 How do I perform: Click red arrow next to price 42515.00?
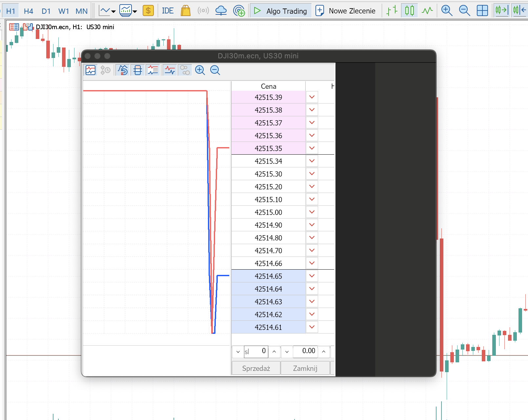[312, 212]
